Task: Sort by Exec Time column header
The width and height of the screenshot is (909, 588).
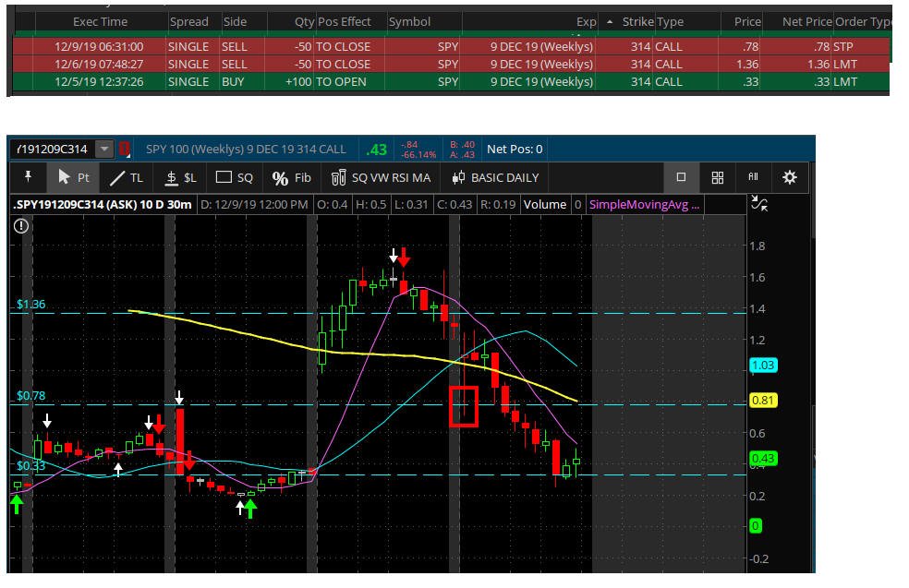Action: click(x=100, y=22)
